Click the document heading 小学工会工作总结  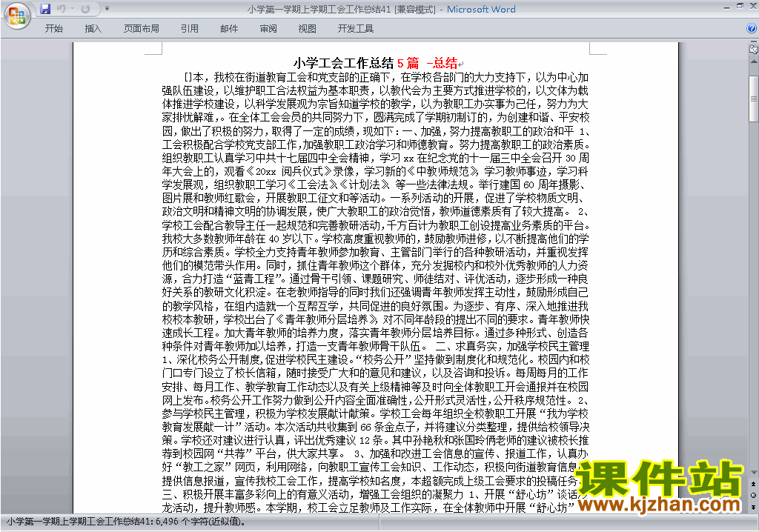343,63
